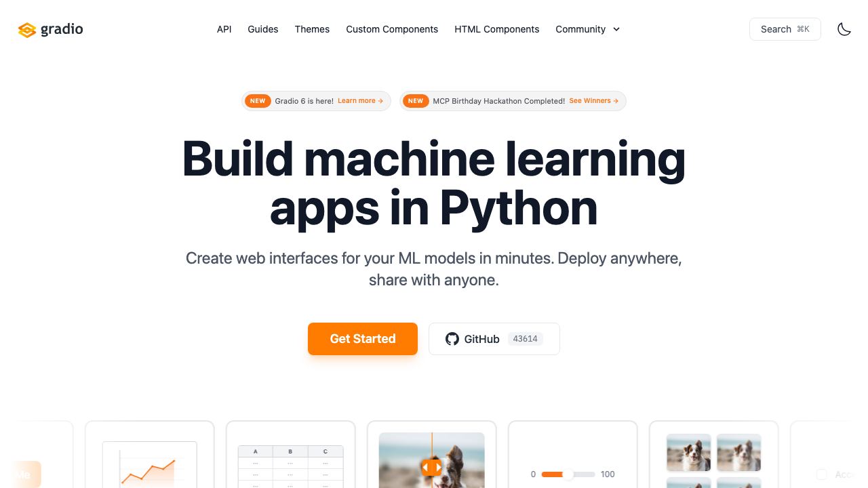
Task: Select the spreadsheet table component card
Action: (x=291, y=455)
